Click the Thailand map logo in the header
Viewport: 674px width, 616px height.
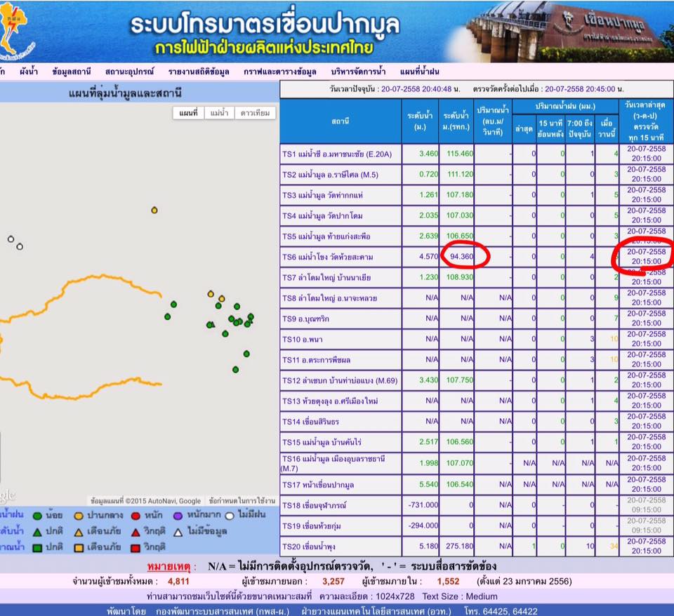point(20,29)
